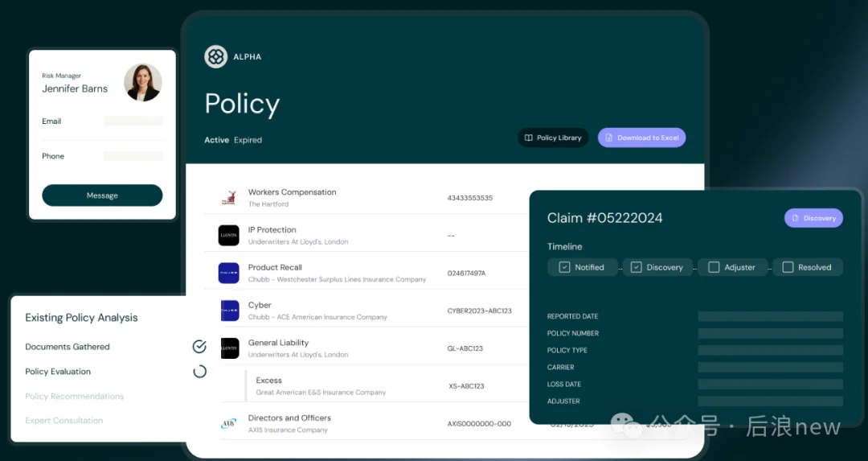Click policy number CYBER2023-ABC123
868x461 pixels.
point(479,311)
